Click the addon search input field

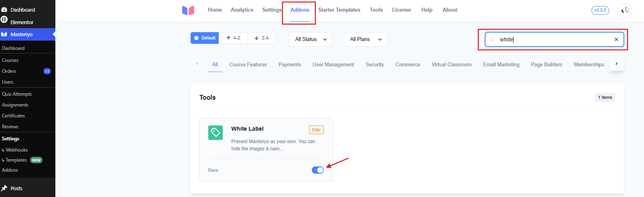click(554, 39)
